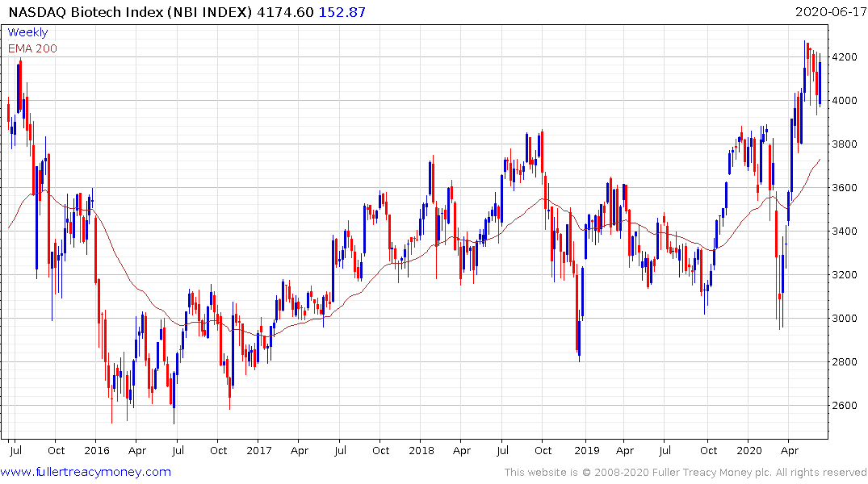
Task: Select the blue change value 152.87
Action: [342, 12]
